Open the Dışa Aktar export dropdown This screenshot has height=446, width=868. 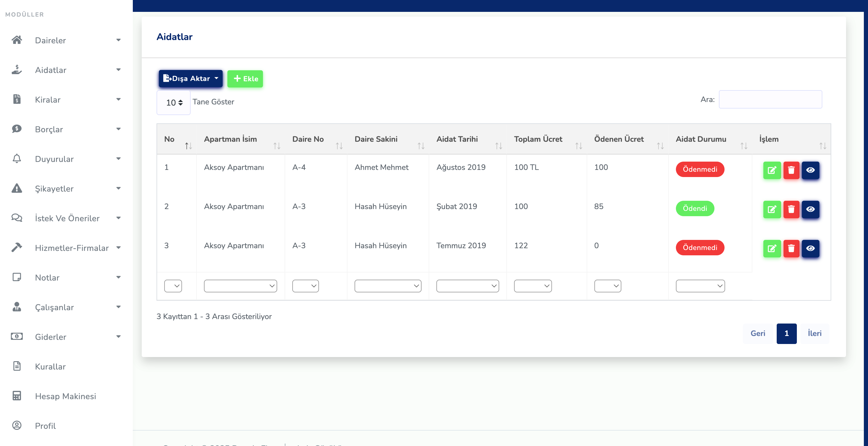[x=190, y=79]
